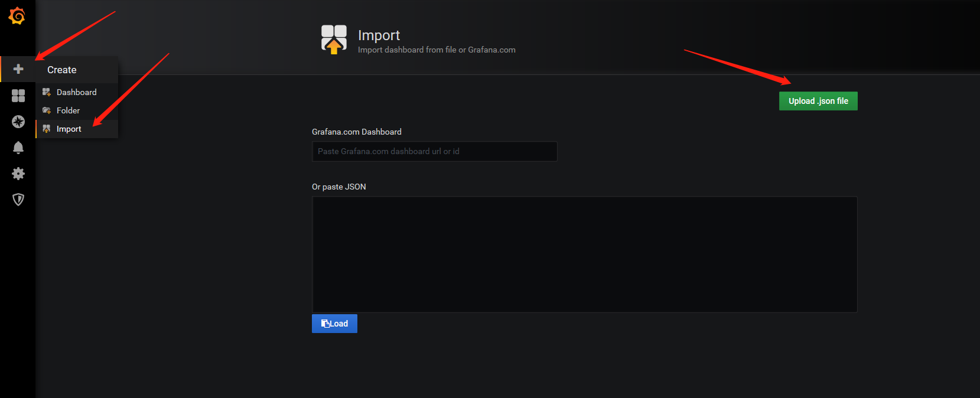Screen dimensions: 980x398
Task: Select Dashboard from the Create menu
Action: [x=77, y=92]
